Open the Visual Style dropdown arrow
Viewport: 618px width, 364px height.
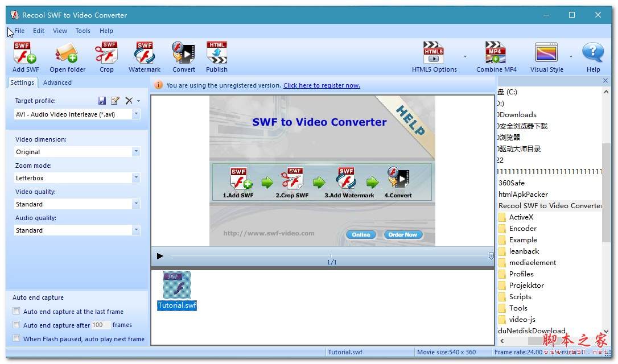tap(571, 57)
